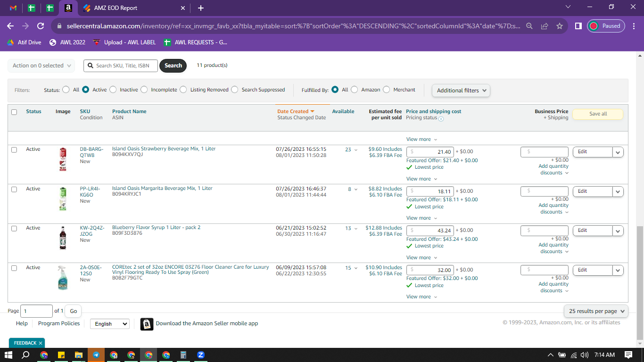The width and height of the screenshot is (644, 362).
Task: Open the Chrome side panel
Action: click(578, 26)
